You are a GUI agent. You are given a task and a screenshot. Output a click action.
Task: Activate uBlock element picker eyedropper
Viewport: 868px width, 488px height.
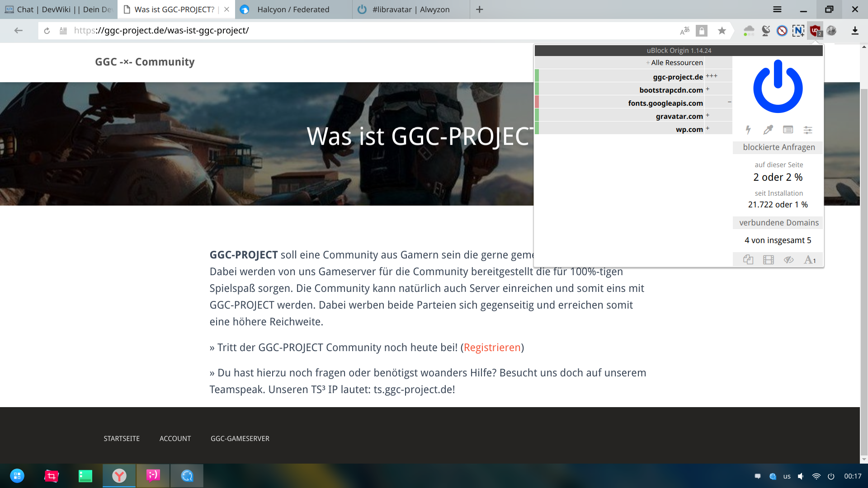(x=768, y=130)
